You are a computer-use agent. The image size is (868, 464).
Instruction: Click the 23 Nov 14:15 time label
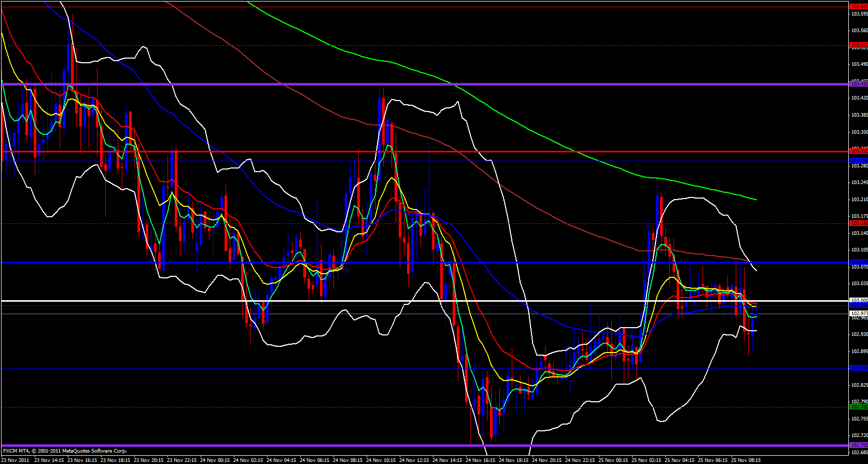coord(49,460)
